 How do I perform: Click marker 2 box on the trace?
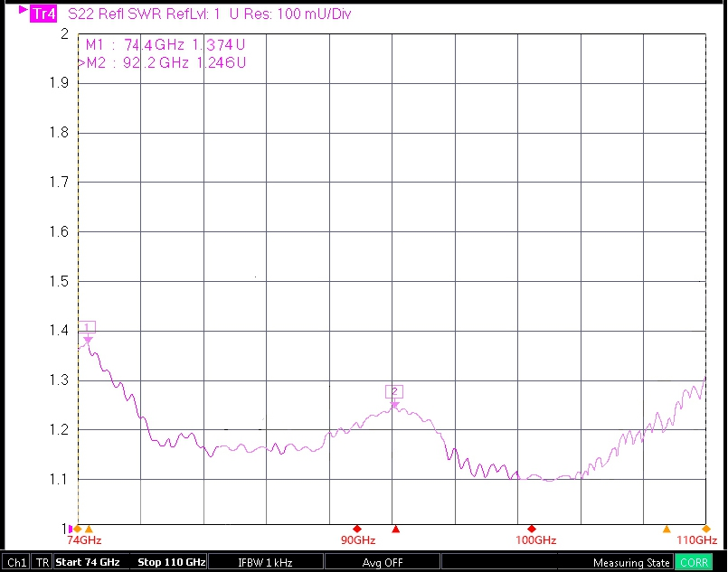click(x=393, y=391)
